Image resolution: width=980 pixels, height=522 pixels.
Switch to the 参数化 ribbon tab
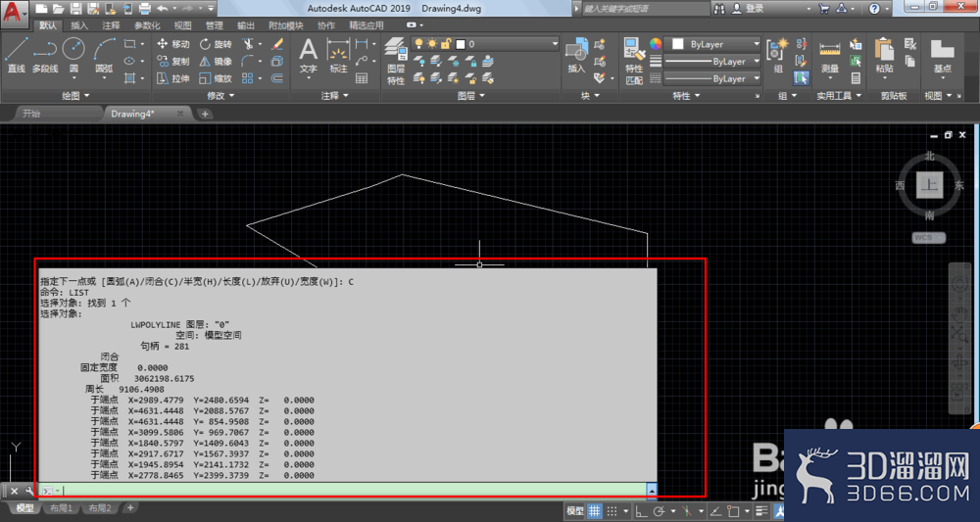(x=147, y=25)
